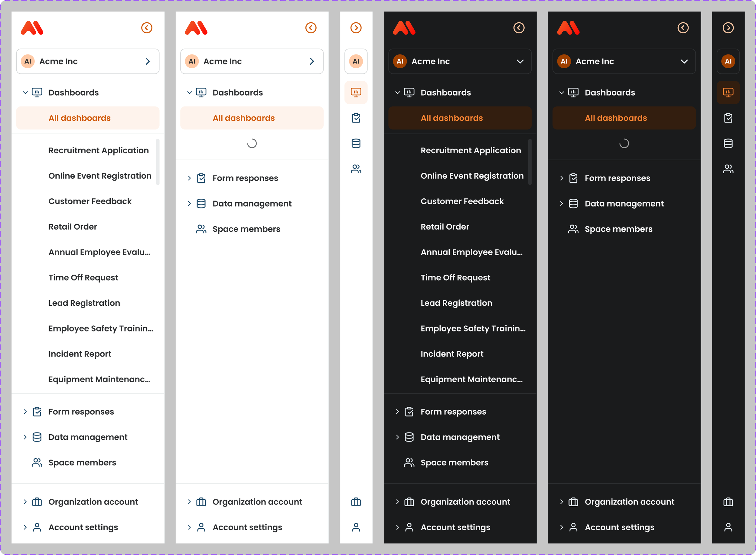Open Incident Report dashboard in dark sidebar

point(452,354)
